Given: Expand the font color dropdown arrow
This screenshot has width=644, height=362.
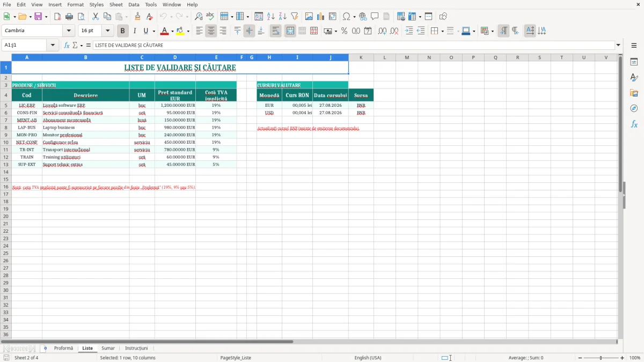Looking at the screenshot, I should (x=172, y=31).
